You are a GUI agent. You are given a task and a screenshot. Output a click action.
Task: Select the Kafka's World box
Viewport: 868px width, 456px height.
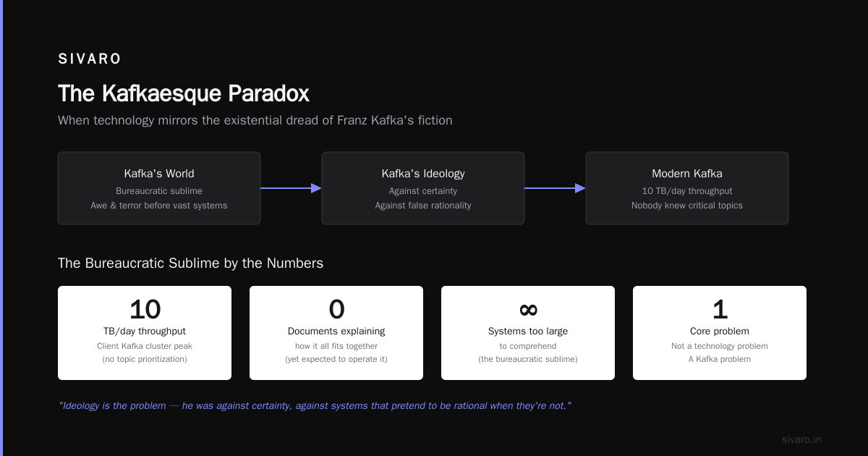(x=159, y=188)
